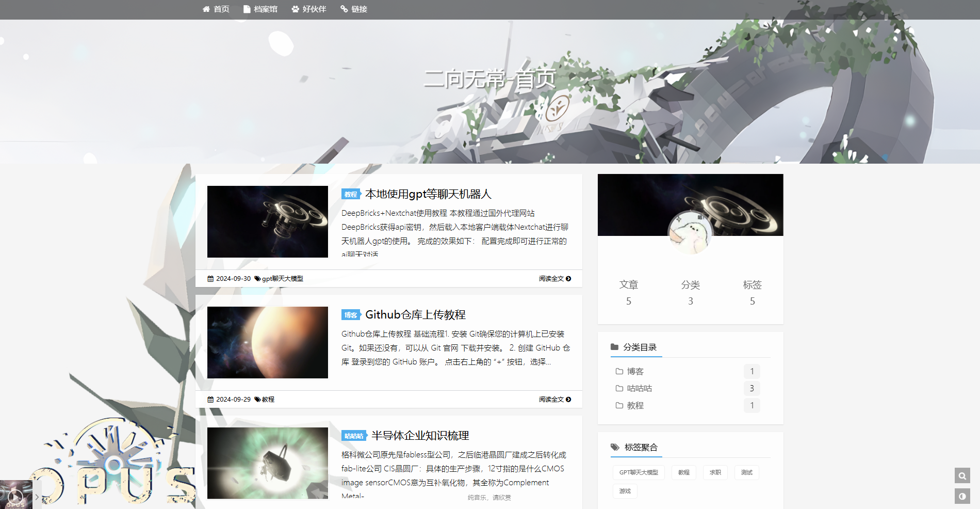Image resolution: width=980 pixels, height=509 pixels.
Task: Click 阅读全文 for the Github upload post
Action: click(555, 400)
